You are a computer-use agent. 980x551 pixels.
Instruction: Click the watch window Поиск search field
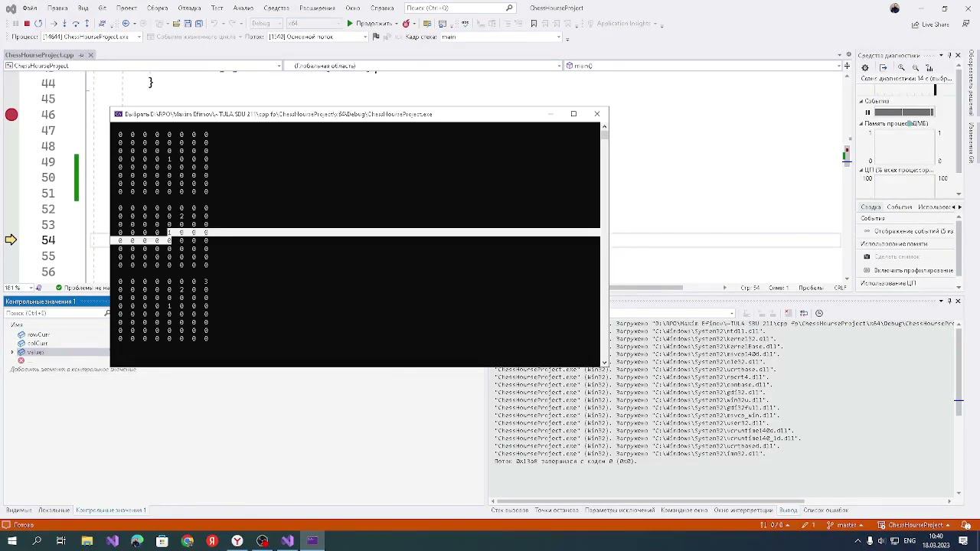click(55, 314)
